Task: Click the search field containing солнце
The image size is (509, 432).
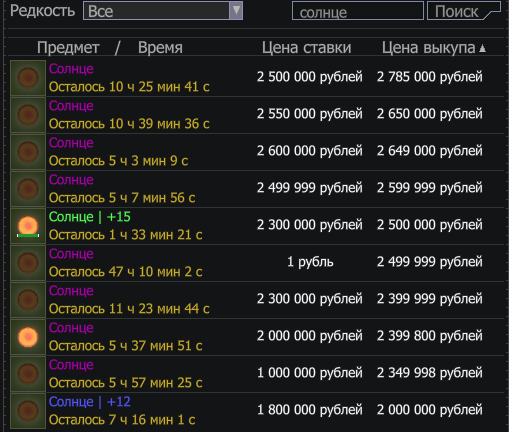Action: [x=358, y=11]
